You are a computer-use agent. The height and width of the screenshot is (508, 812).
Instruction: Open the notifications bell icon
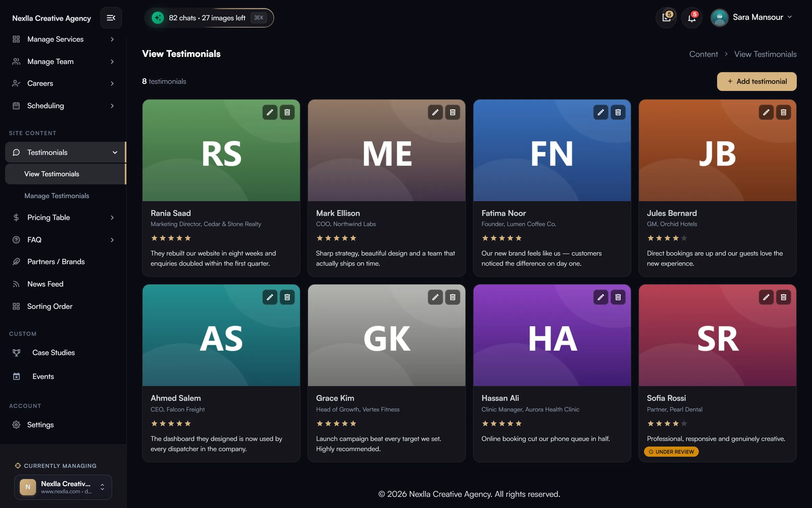692,18
